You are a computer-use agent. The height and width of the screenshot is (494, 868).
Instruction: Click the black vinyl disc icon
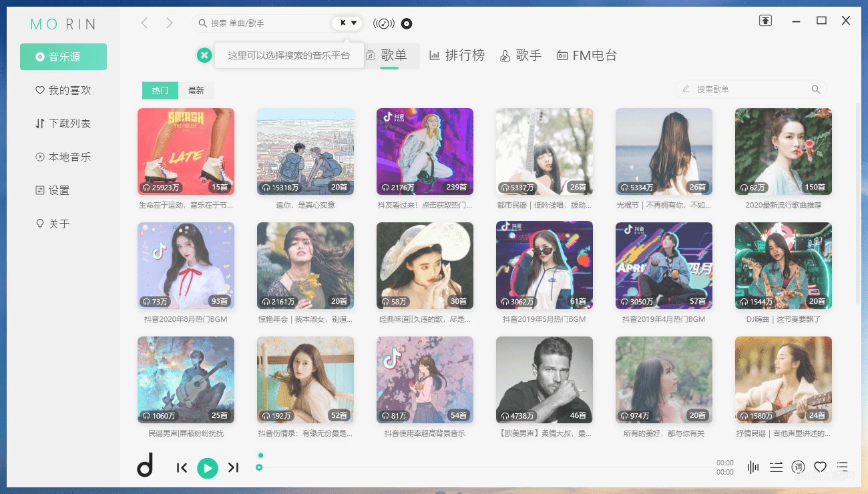(x=407, y=23)
